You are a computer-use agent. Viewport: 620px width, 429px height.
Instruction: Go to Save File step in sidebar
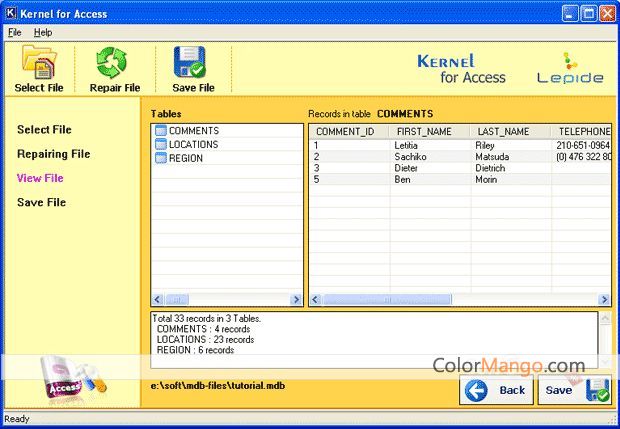[41, 202]
